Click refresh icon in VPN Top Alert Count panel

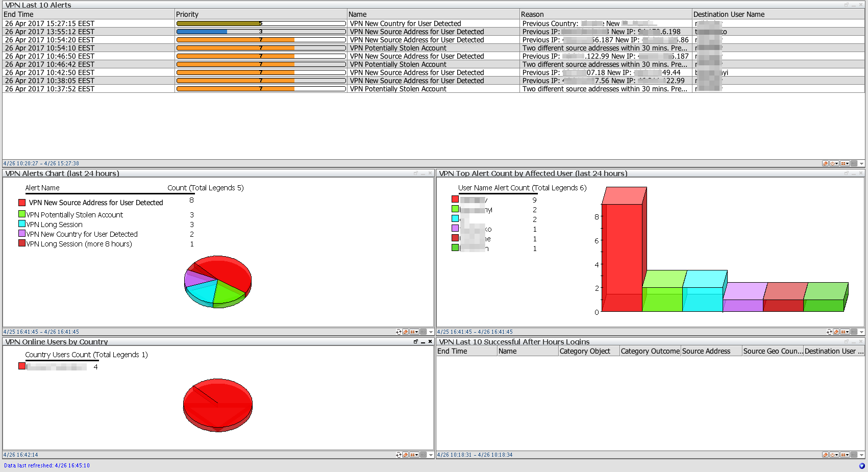(829, 332)
